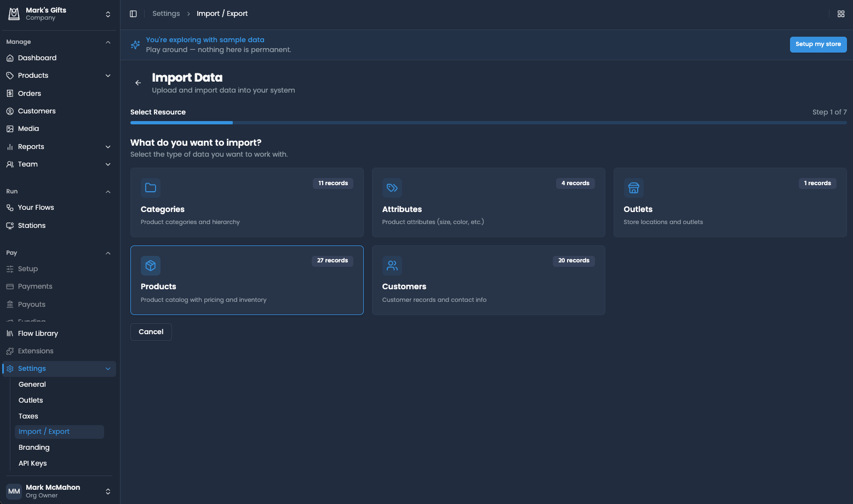Expand the Reports submenu chevron
The height and width of the screenshot is (504, 853).
click(108, 147)
